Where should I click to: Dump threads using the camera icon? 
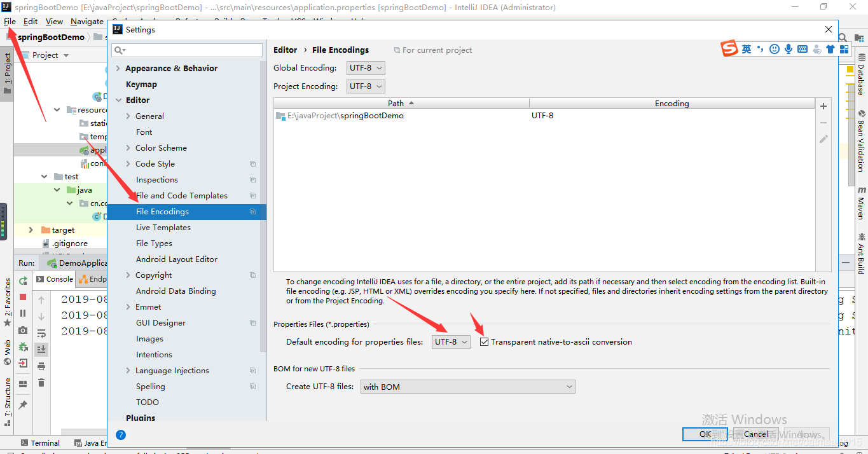pyautogui.click(x=23, y=330)
